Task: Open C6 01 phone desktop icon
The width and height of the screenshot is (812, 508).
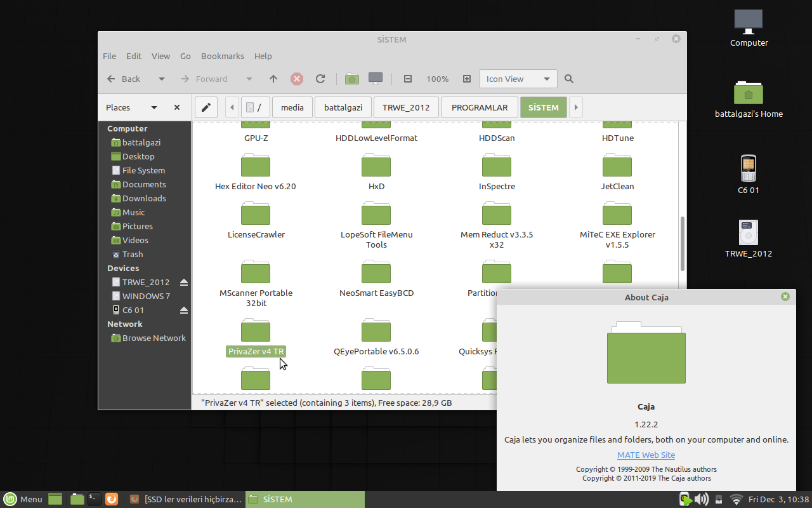Action: [x=749, y=175]
